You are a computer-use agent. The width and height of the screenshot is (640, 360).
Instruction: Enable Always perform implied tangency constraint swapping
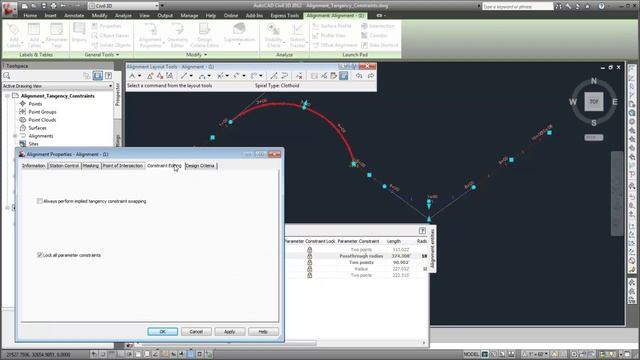coord(40,201)
